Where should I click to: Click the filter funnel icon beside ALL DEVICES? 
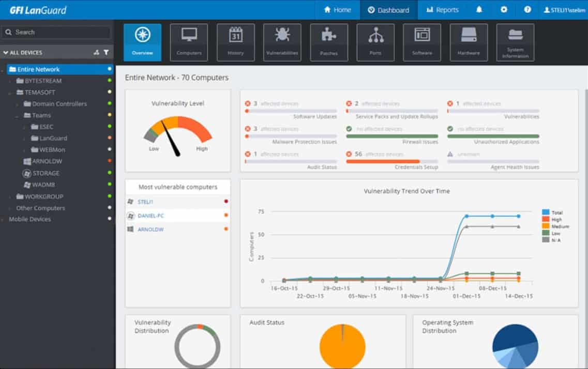(107, 52)
